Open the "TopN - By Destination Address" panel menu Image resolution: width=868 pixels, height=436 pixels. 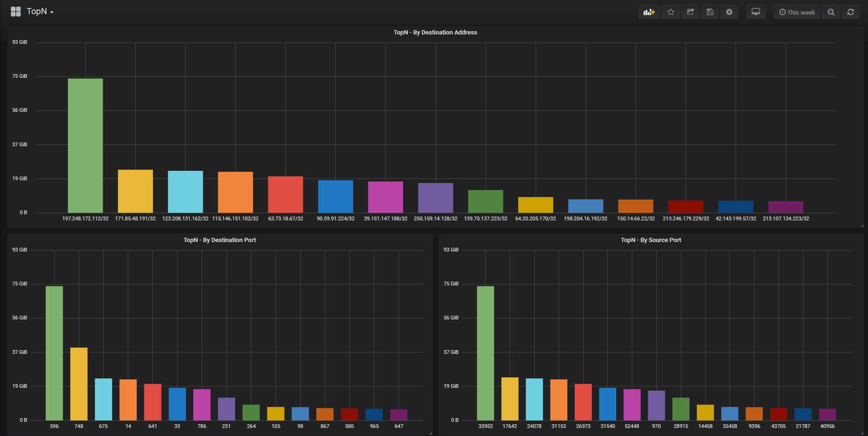click(435, 32)
